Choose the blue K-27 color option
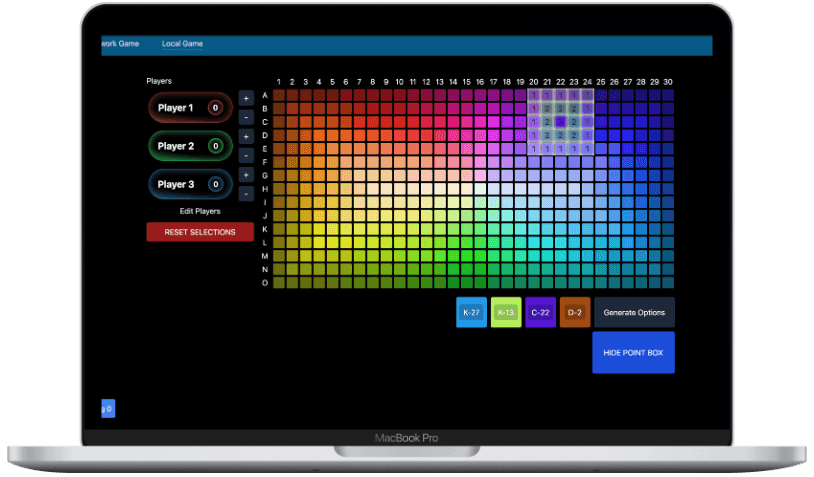Image resolution: width=814 pixels, height=477 pixels. [x=471, y=312]
